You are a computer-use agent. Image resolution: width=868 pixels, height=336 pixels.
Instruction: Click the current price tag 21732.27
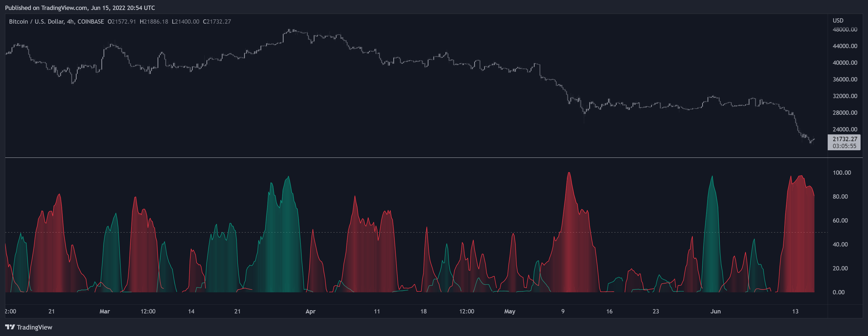pyautogui.click(x=844, y=139)
